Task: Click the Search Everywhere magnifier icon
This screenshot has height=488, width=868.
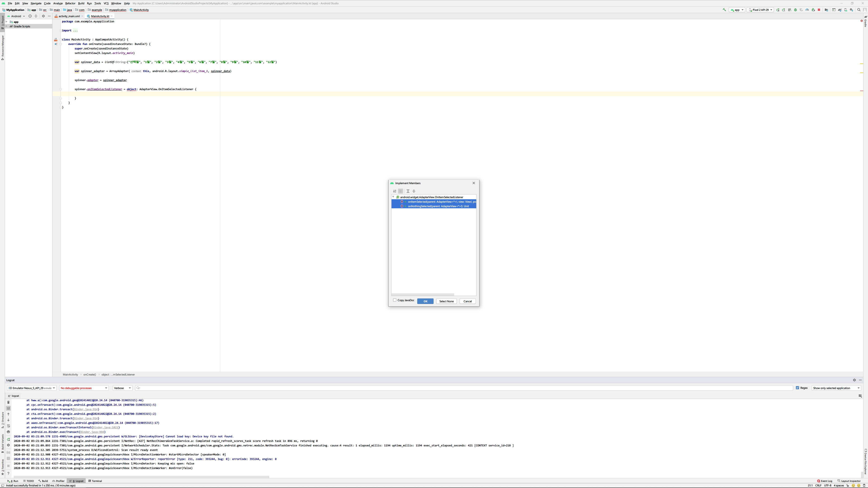Action: [859, 10]
